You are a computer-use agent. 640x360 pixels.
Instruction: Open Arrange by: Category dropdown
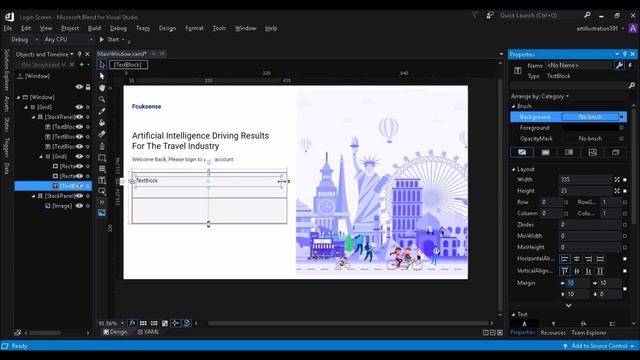(540, 96)
